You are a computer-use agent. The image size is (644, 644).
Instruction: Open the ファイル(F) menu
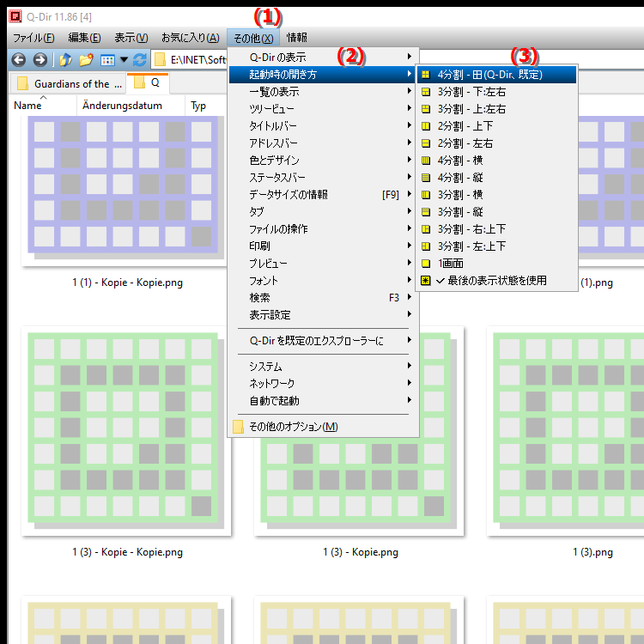33,38
